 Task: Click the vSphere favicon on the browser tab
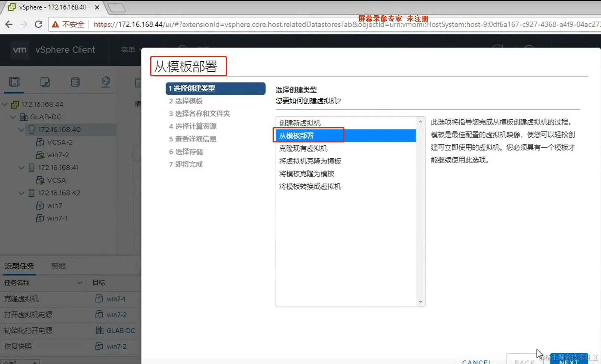coord(12,7)
